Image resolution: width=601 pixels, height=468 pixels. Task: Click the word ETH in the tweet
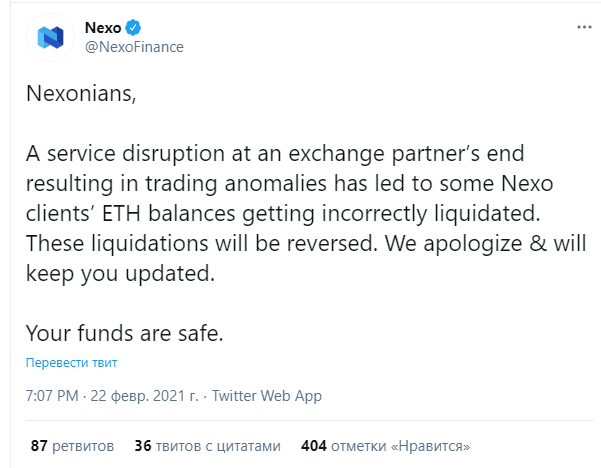(121, 213)
